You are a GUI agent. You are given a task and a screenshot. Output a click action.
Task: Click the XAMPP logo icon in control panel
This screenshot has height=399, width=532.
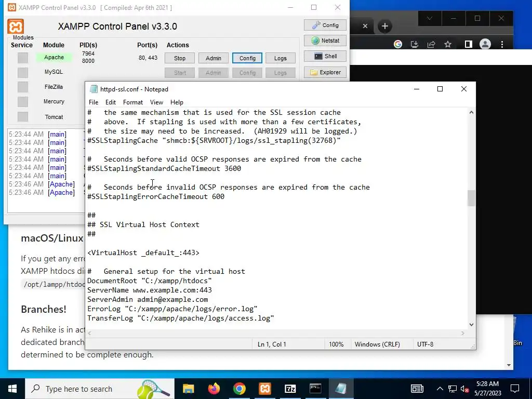coord(16,26)
